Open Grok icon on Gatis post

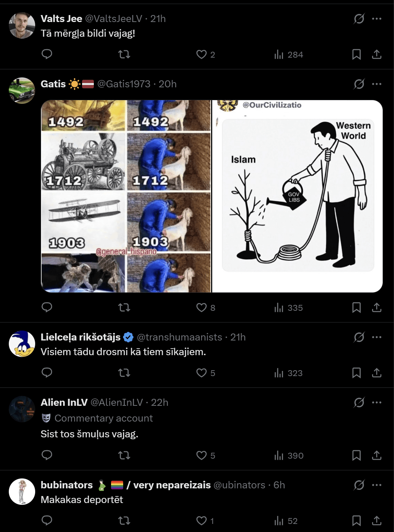pyautogui.click(x=359, y=84)
